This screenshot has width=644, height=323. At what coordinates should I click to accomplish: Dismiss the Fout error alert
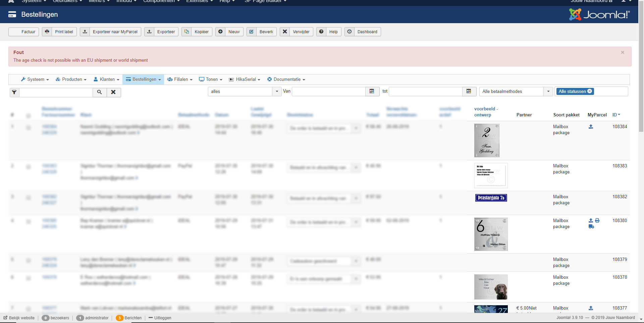tap(622, 53)
